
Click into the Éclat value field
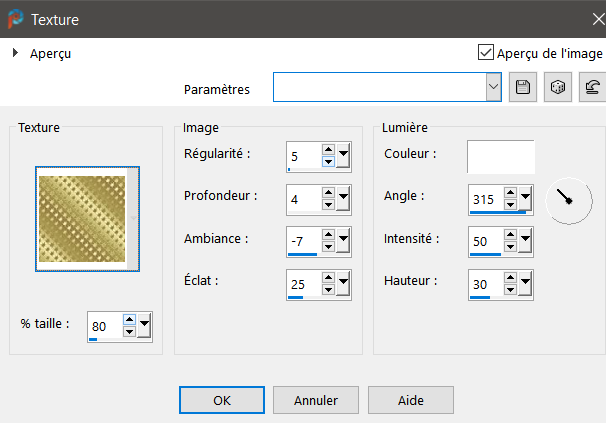tap(301, 286)
